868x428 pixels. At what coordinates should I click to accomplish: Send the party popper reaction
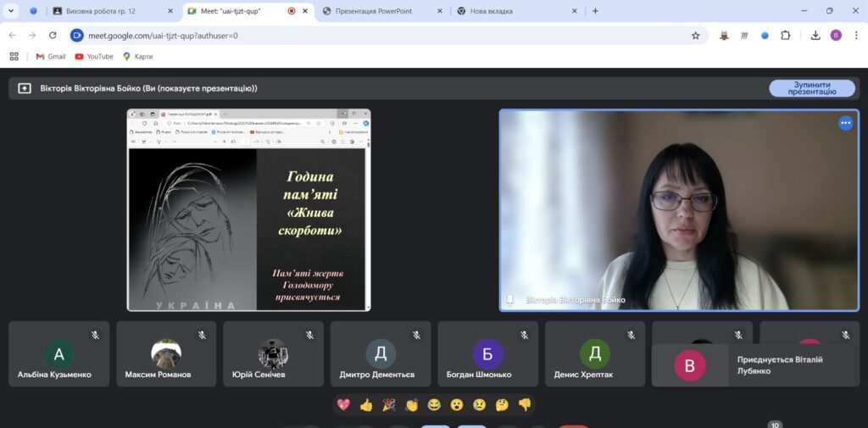pos(389,405)
